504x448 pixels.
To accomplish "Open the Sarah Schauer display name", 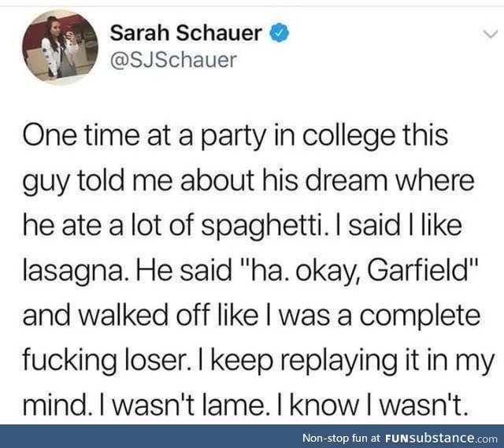I will [x=187, y=33].
